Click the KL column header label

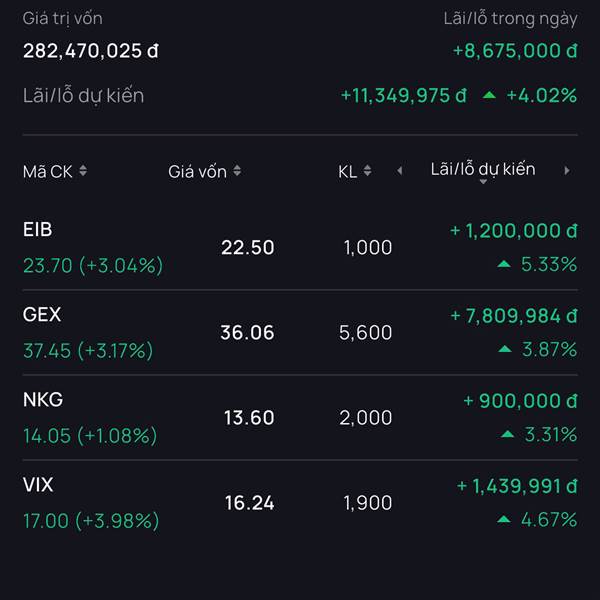(347, 172)
